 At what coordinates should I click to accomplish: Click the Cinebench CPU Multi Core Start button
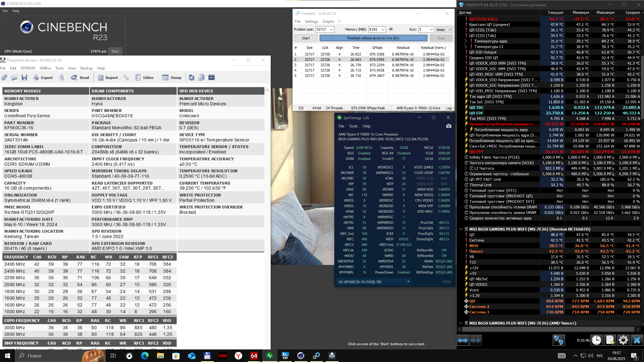point(115,51)
